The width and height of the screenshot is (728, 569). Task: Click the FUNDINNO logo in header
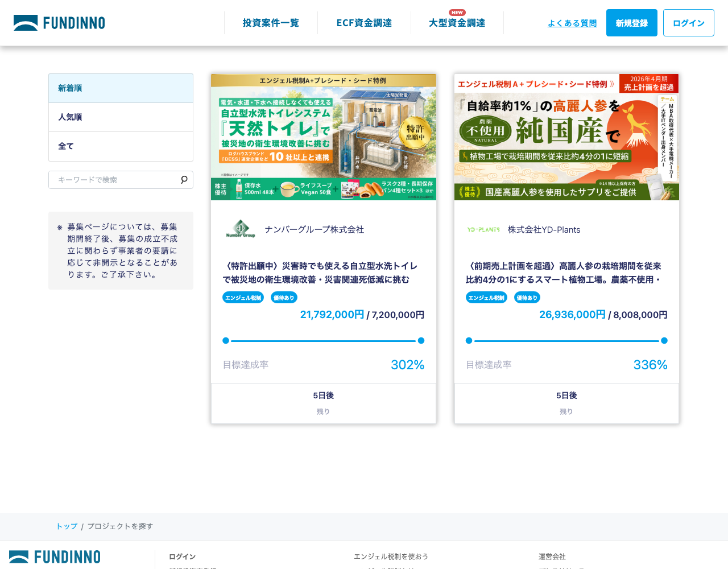click(x=59, y=23)
